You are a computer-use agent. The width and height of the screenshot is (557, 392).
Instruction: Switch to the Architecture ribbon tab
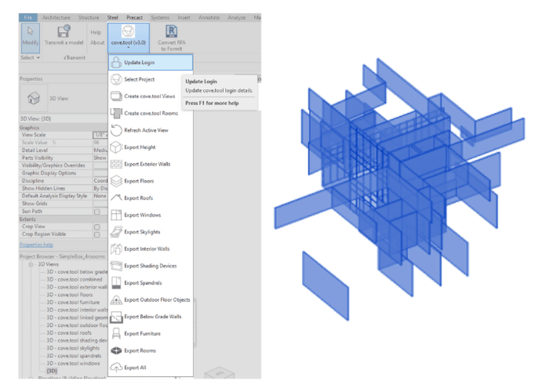point(56,17)
